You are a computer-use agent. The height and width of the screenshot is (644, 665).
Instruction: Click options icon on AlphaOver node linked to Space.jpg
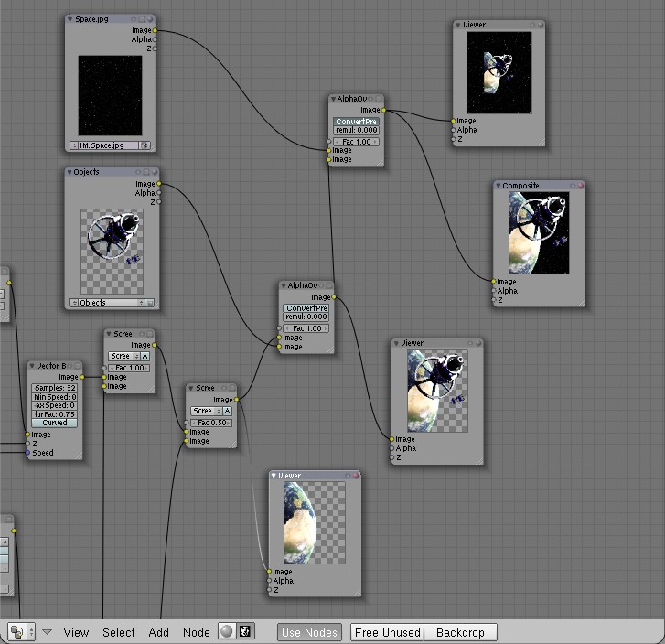(x=379, y=99)
